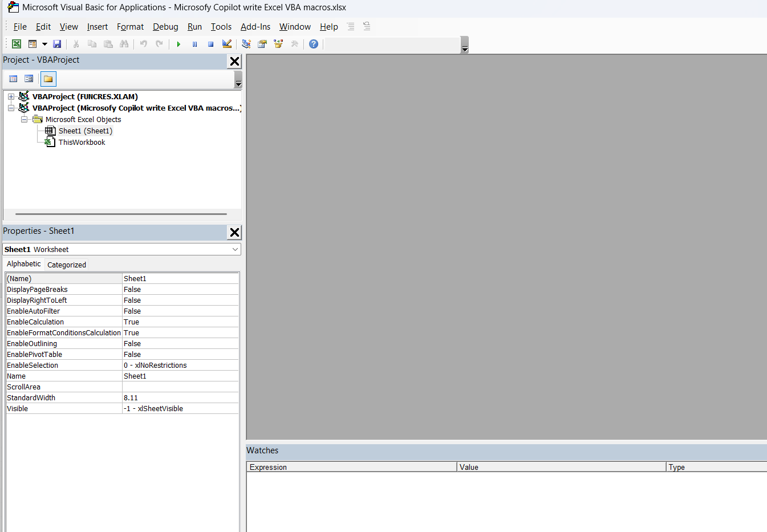Open the Insert menu
This screenshot has width=767, height=532.
98,27
